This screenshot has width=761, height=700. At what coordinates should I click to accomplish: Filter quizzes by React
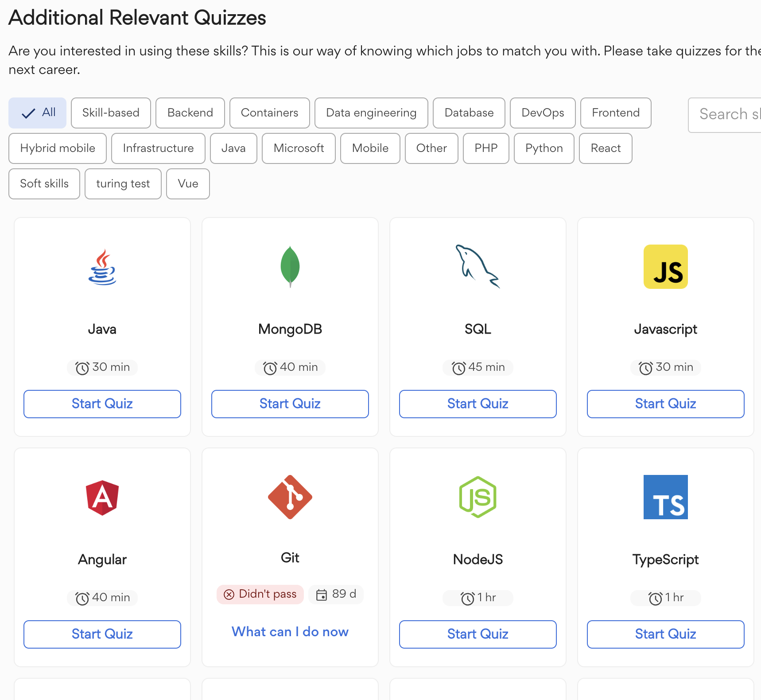pyautogui.click(x=606, y=148)
